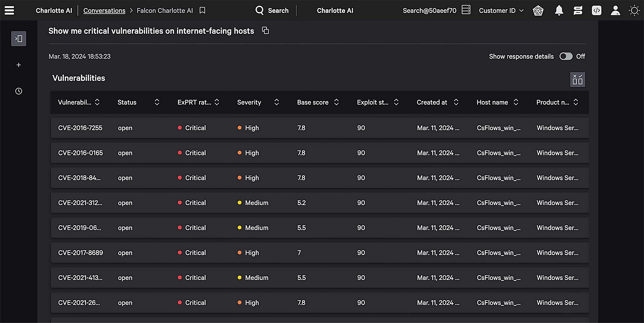Viewport: 644px width, 323px height.
Task: Click host name for CVE-2021-26... row
Action: click(x=499, y=303)
